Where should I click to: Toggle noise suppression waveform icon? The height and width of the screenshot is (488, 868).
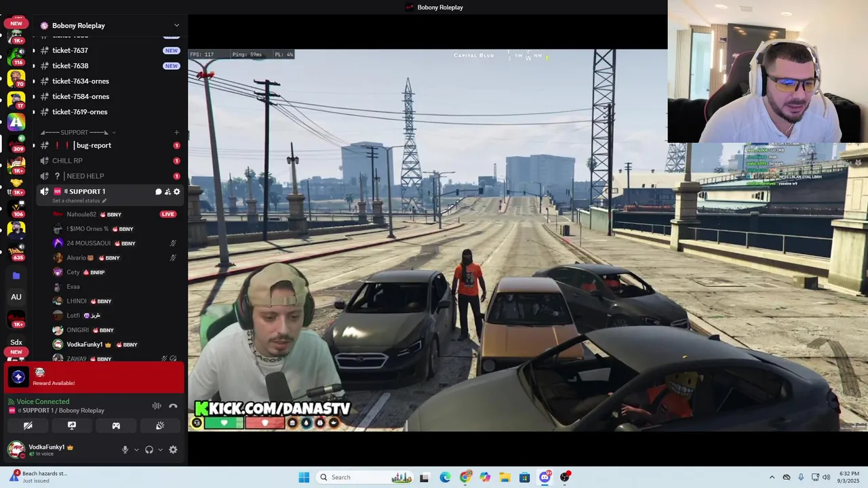point(157,406)
